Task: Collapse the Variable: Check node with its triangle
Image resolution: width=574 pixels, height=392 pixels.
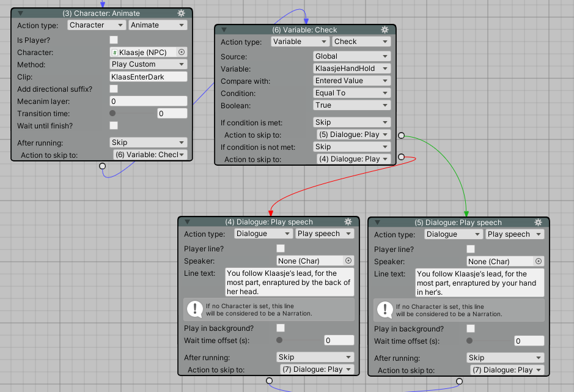Action: pos(224,29)
